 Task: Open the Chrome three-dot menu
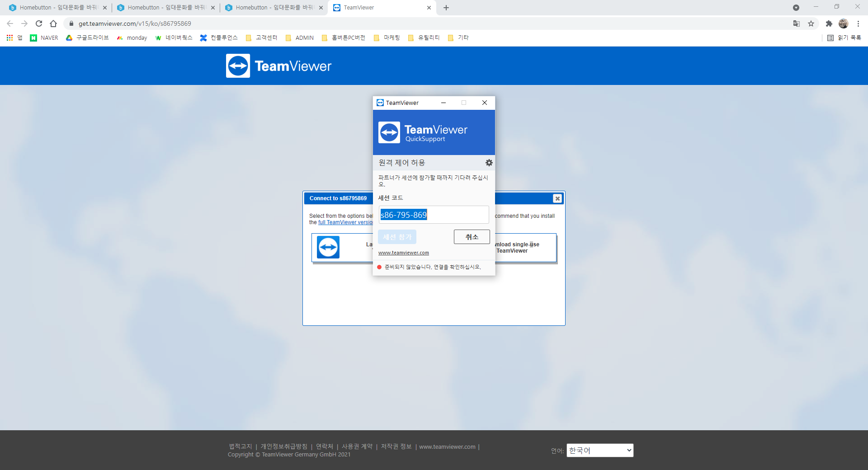coord(858,23)
